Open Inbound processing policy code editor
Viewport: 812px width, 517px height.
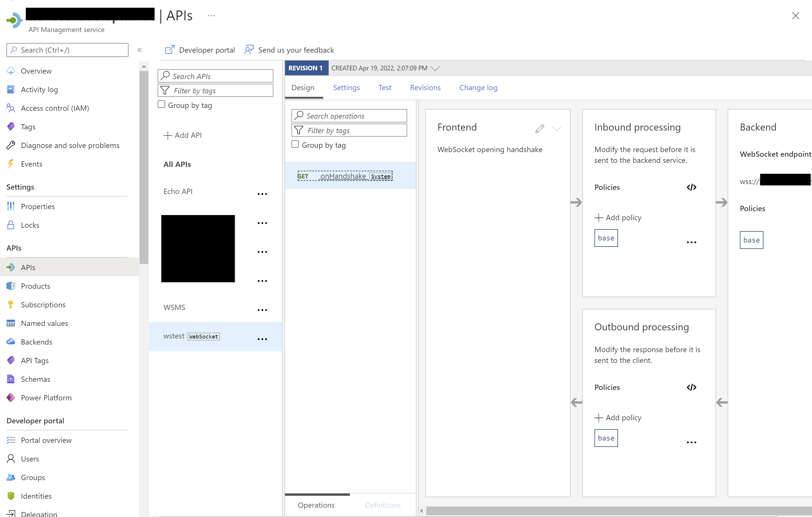pyautogui.click(x=691, y=188)
